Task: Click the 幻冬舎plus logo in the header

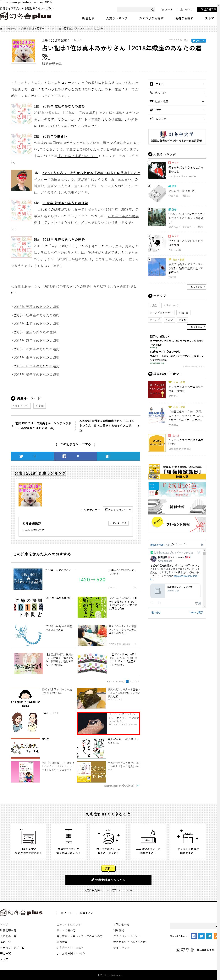Action: 25,16
